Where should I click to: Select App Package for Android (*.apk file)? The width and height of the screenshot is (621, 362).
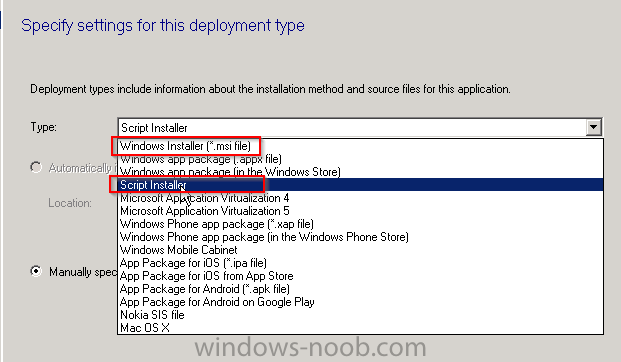(361, 289)
